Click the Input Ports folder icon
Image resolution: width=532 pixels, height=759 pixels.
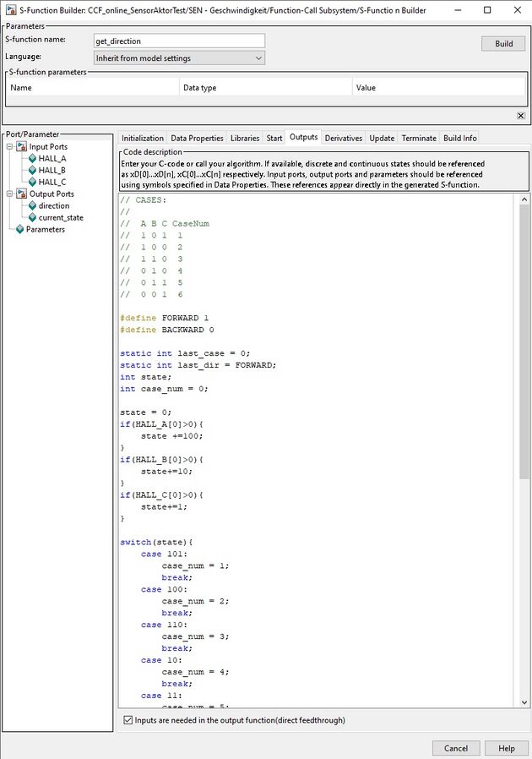click(x=22, y=147)
